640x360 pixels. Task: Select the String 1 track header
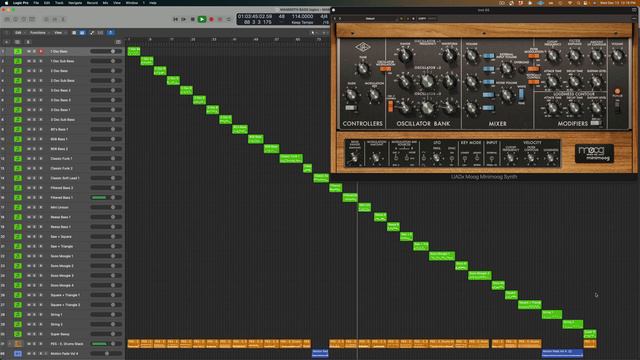click(x=62, y=315)
